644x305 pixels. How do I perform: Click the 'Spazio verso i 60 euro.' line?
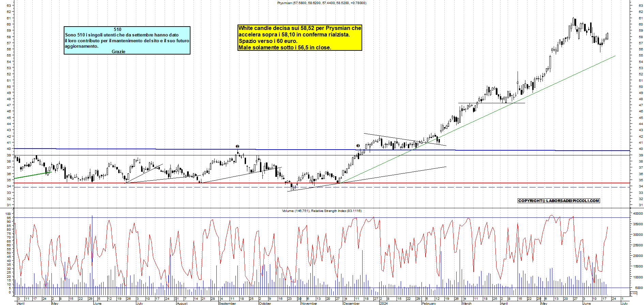click(268, 41)
